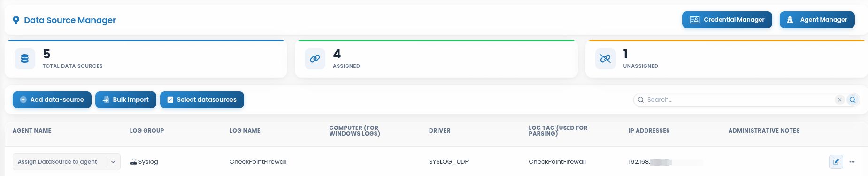Click the unassigned broken link icon
Screen dimensions: 868x176
[x=606, y=59]
